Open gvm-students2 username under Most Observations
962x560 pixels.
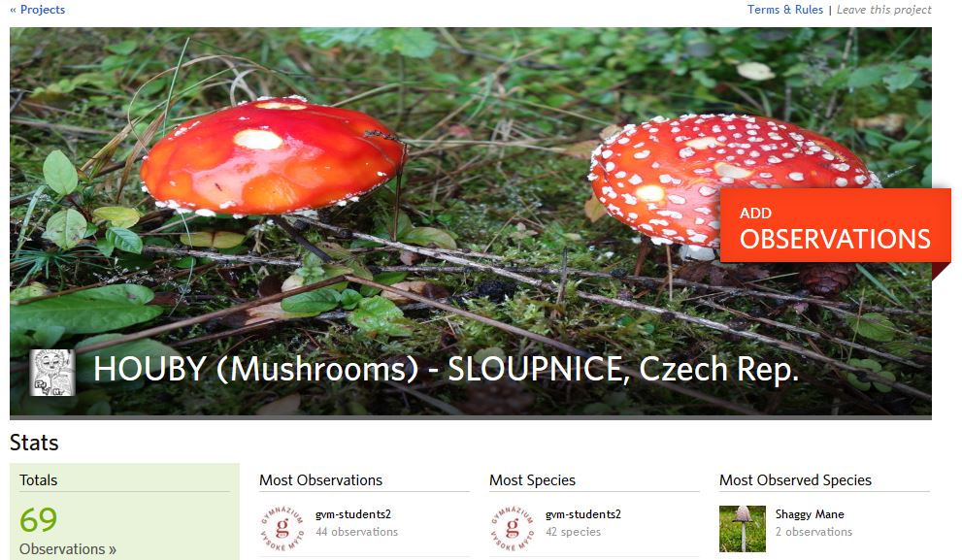pyautogui.click(x=353, y=514)
